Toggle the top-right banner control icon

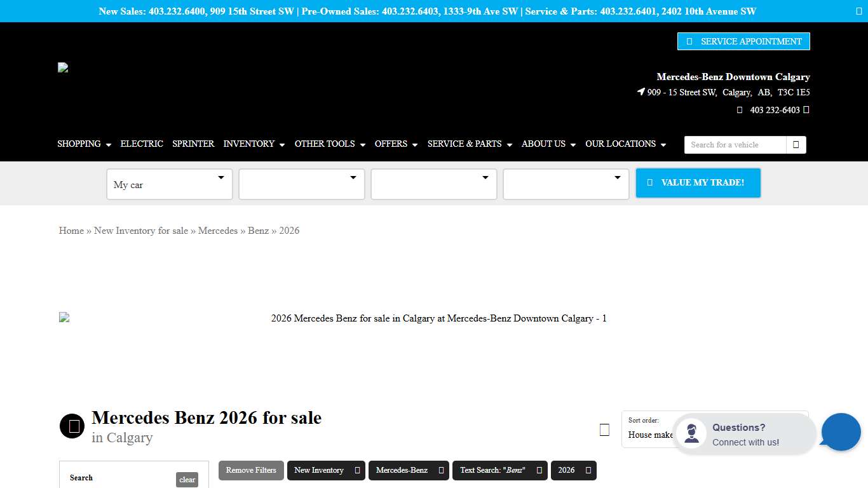[859, 11]
